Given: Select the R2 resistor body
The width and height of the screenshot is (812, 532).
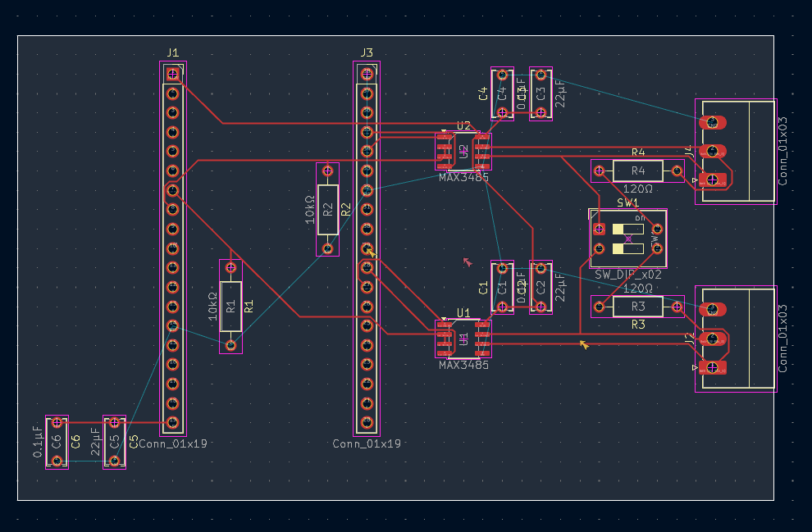Looking at the screenshot, I should [x=327, y=210].
